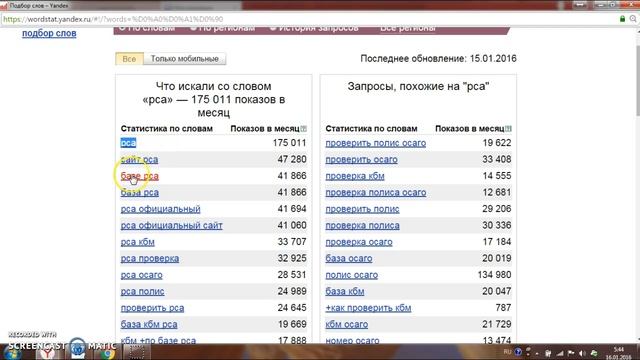Click the volume speaker tray icon
The image size is (640, 360).
pos(582,353)
